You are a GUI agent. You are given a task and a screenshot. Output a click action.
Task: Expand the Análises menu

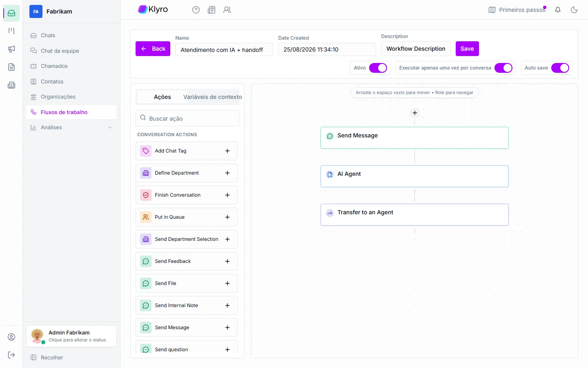[x=71, y=128]
